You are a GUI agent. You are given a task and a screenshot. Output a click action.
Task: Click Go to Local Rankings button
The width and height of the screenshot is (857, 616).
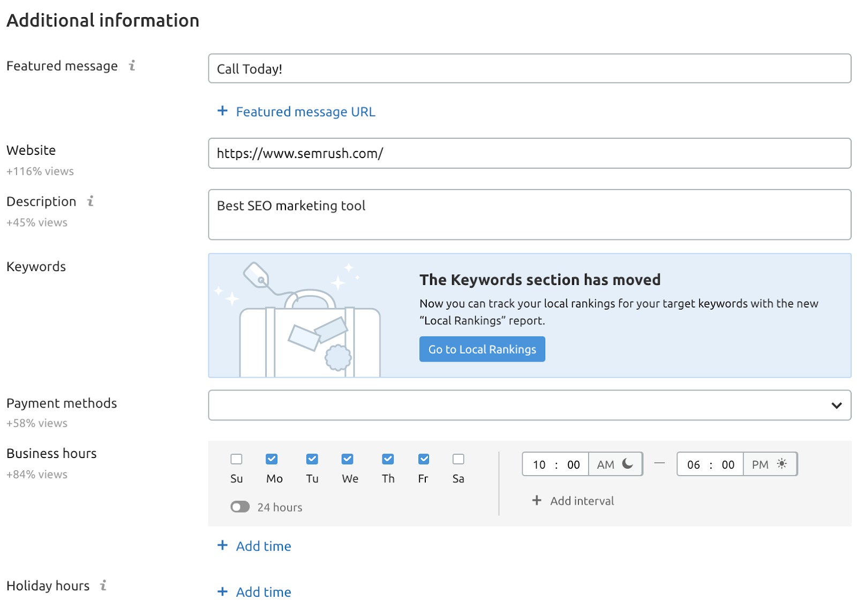482,349
